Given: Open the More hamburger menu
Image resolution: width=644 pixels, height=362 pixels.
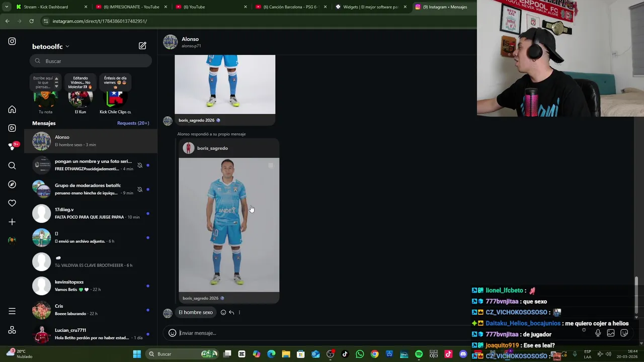Looking at the screenshot, I should pos(12,311).
